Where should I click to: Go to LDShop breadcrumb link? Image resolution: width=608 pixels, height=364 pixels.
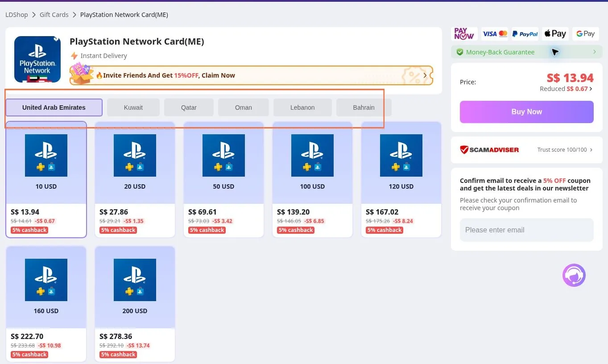point(17,15)
